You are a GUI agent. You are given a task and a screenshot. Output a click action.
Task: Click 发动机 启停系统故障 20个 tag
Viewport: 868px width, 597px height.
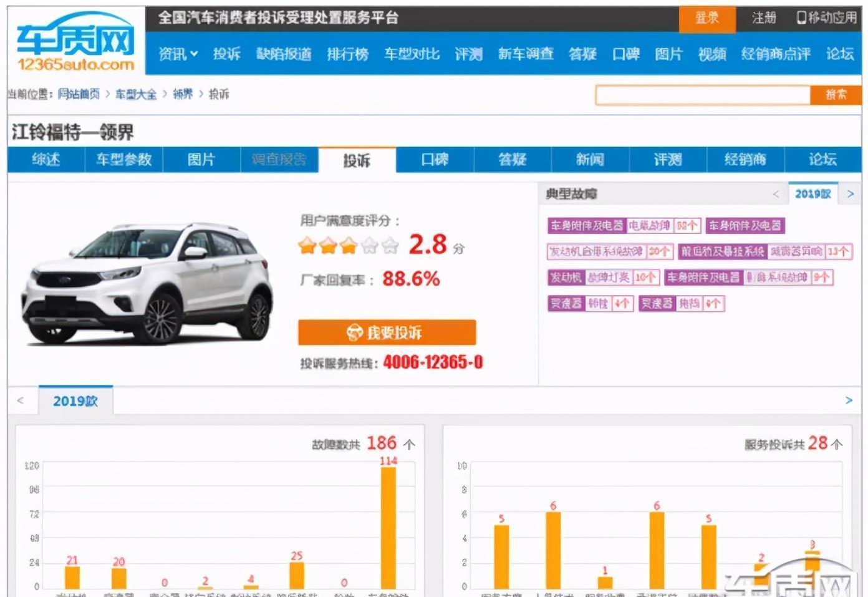point(610,251)
